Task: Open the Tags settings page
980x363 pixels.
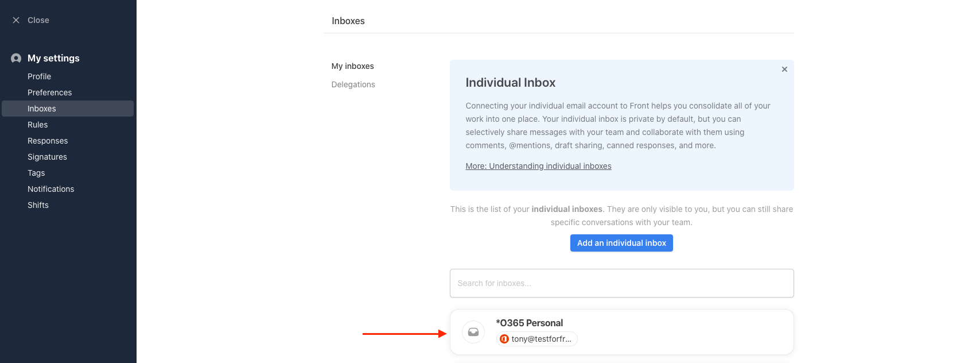Action: click(36, 173)
